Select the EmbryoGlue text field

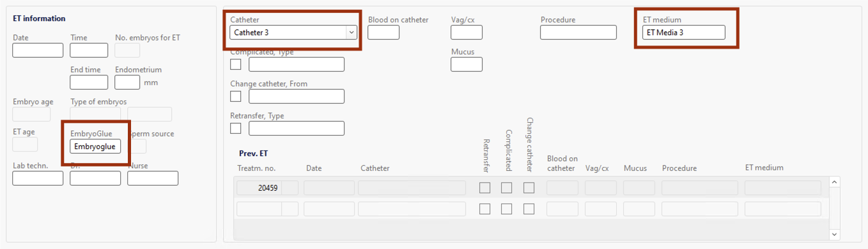tap(95, 147)
